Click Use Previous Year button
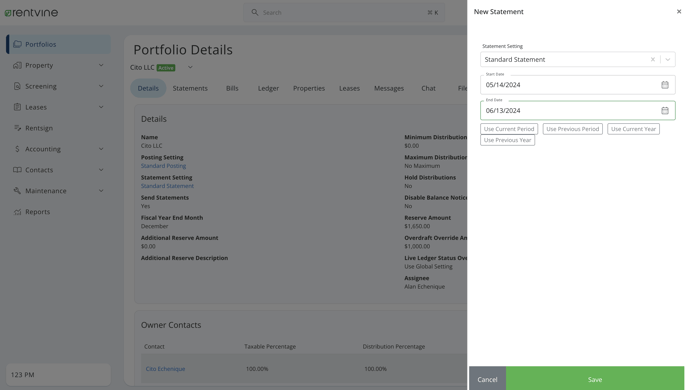The image size is (688, 390). pos(507,140)
